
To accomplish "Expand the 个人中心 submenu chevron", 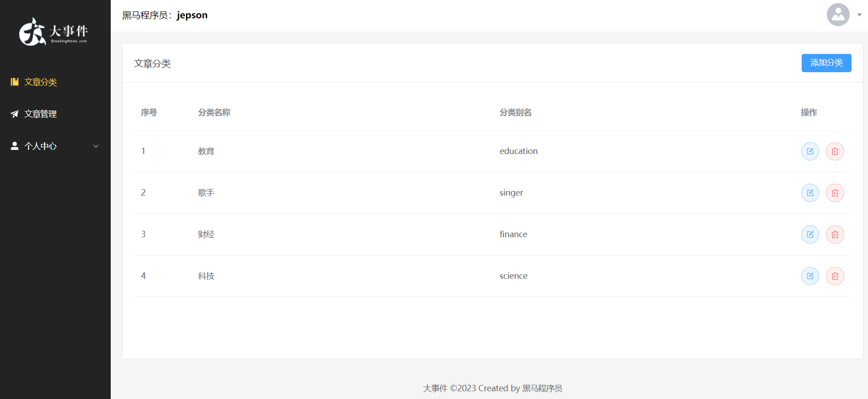I will [x=96, y=146].
